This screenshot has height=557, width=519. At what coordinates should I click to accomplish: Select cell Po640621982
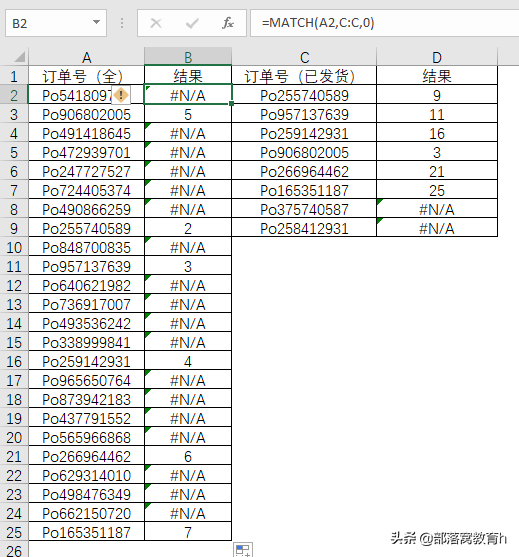click(x=86, y=285)
